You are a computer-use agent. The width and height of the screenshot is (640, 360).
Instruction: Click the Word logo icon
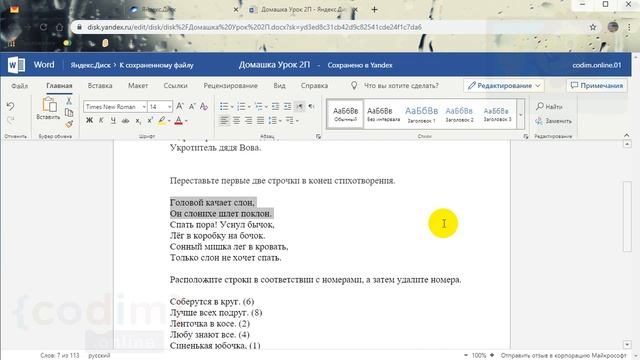point(17,65)
